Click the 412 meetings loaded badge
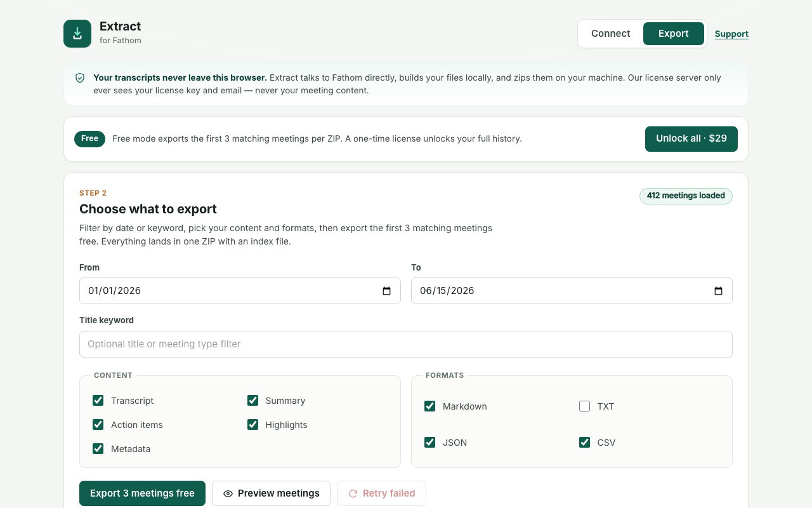This screenshot has width=812, height=508. click(686, 196)
